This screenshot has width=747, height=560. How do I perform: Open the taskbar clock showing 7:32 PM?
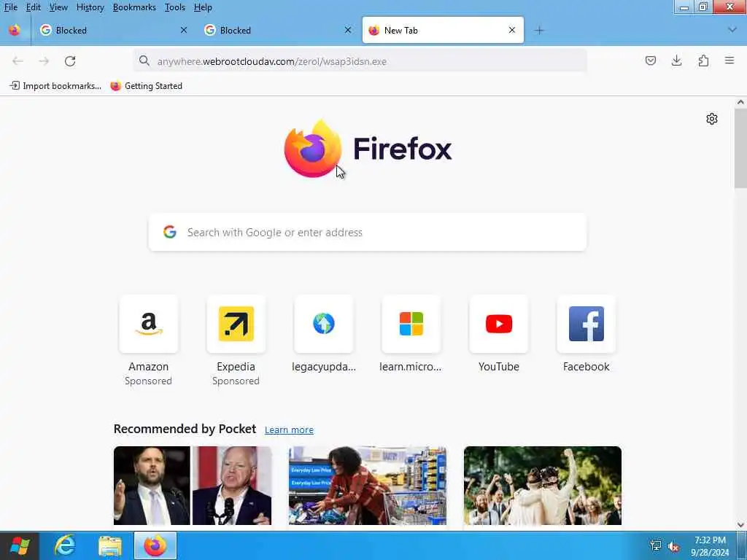710,545
